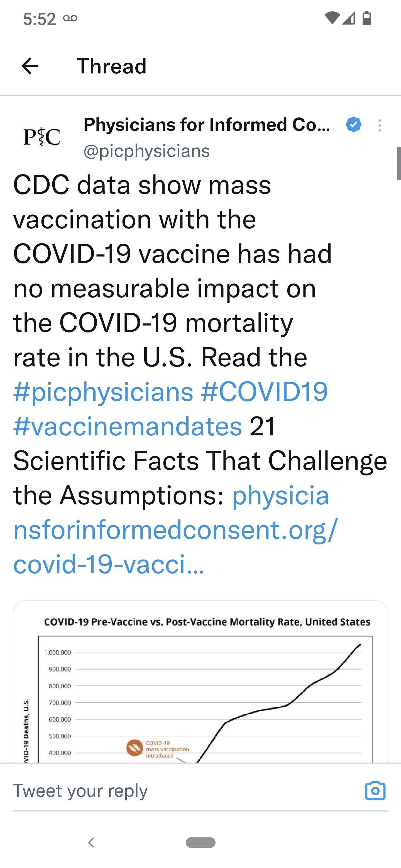Tap the blue verified badge
401x868 pixels.
coord(353,124)
